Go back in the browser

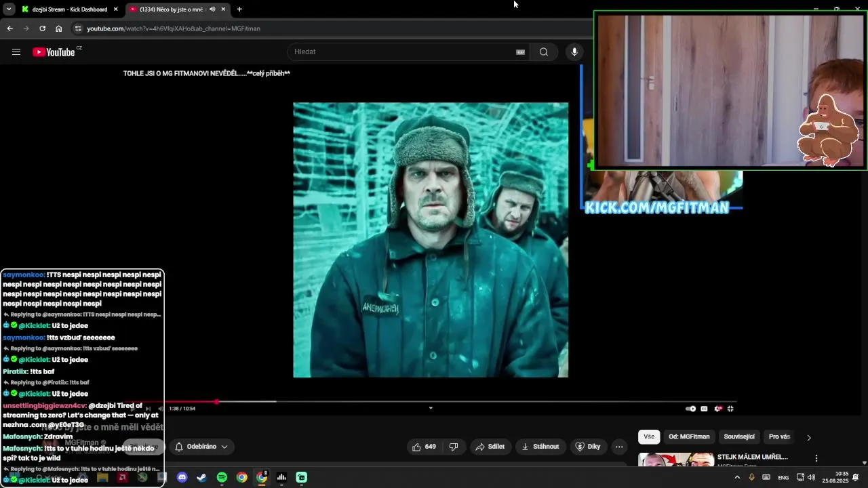click(x=9, y=28)
